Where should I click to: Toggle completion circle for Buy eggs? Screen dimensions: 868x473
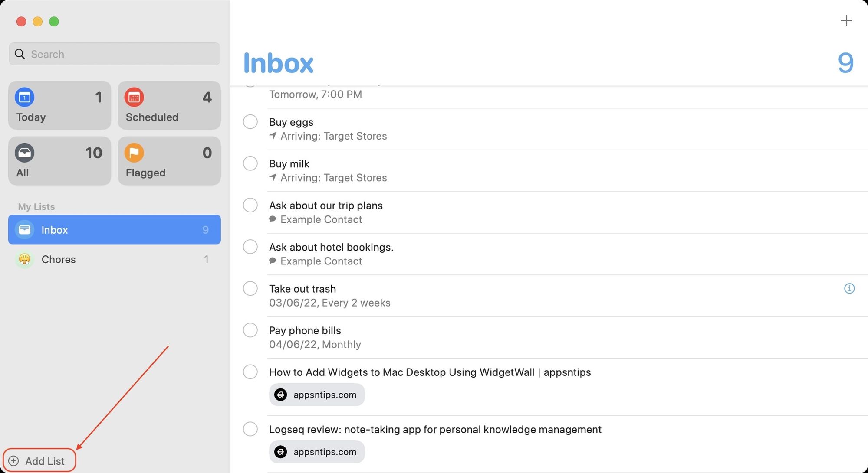(x=251, y=122)
